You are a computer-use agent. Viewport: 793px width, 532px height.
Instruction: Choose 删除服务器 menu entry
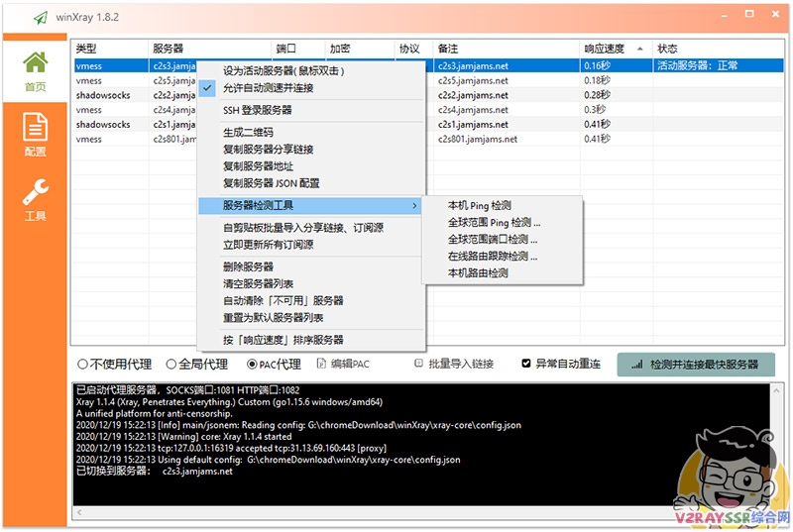coord(311,266)
